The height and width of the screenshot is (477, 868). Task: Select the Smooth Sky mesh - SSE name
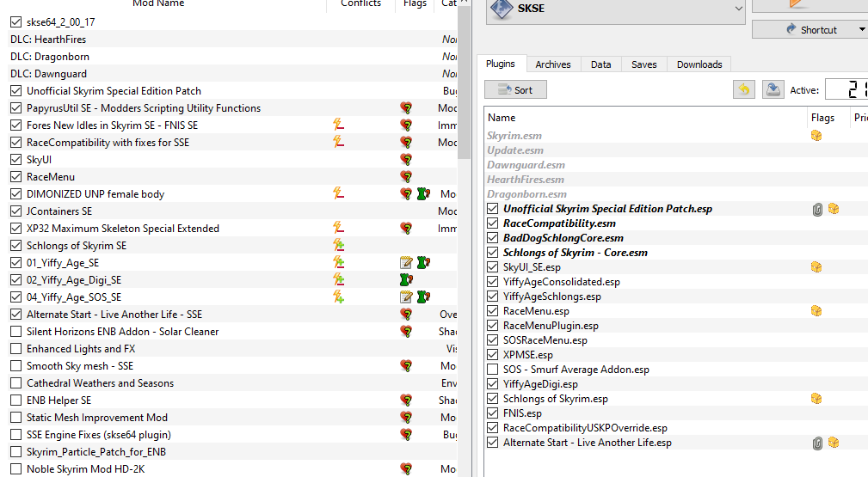(80, 366)
